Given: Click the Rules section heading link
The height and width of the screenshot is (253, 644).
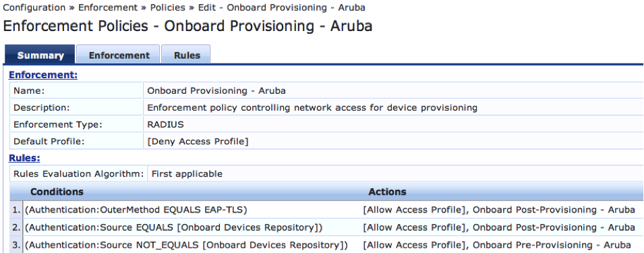Looking at the screenshot, I should [25, 158].
